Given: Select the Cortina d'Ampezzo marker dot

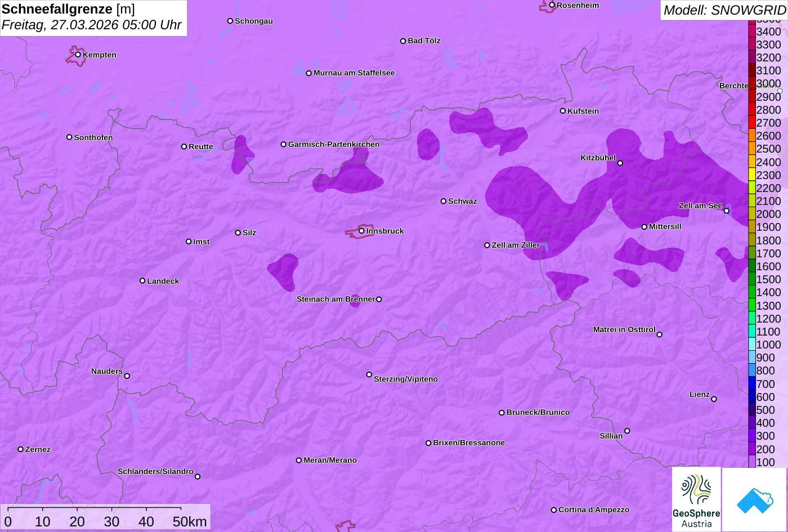Looking at the screenshot, I should pos(554,510).
